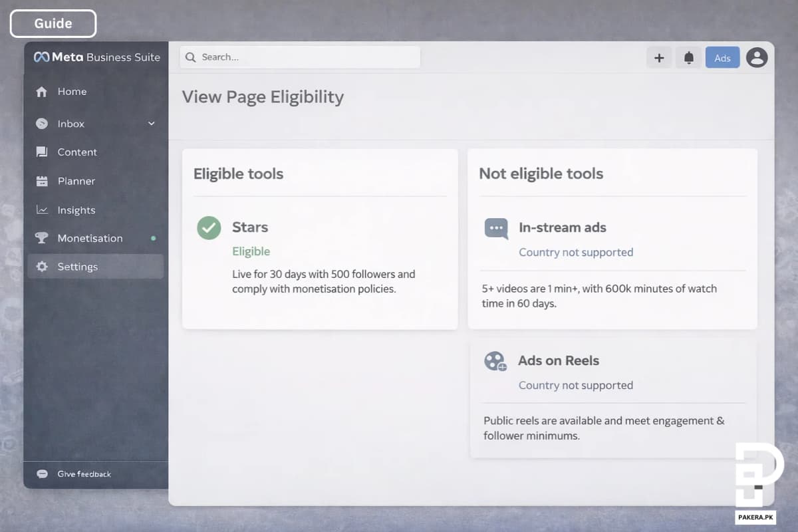Click the green Eligible status text

(251, 251)
